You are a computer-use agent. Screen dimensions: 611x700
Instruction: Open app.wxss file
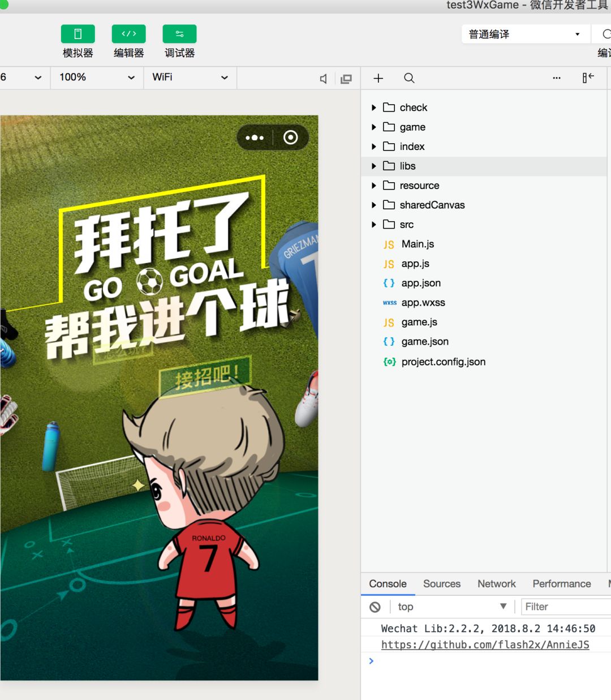(x=484, y=303)
